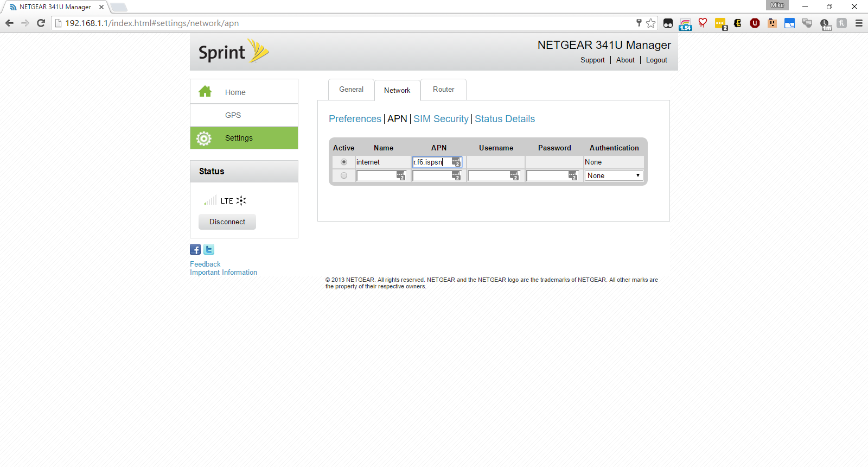Screen dimensions: 868x467
Task: Click the green Home house icon
Action: pyautogui.click(x=205, y=91)
